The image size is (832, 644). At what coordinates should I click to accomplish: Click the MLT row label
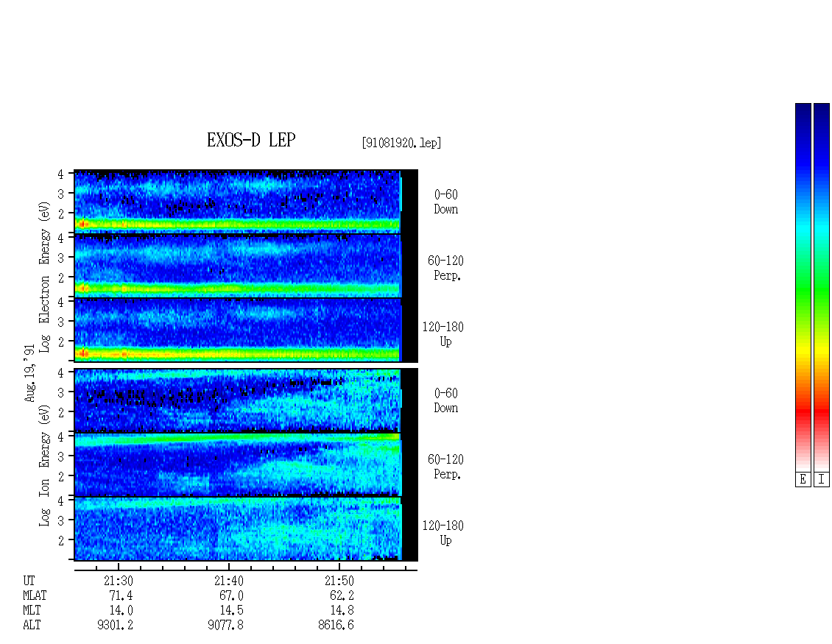(32, 611)
